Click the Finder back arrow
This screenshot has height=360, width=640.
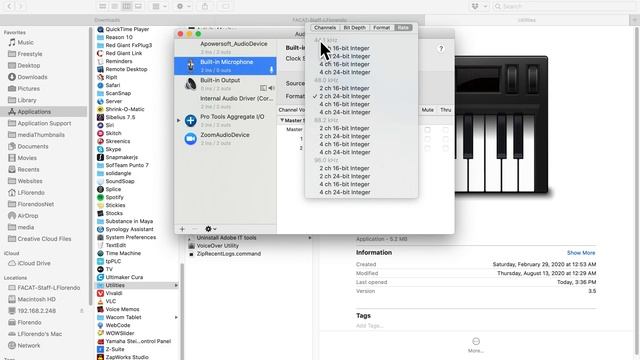9,6
